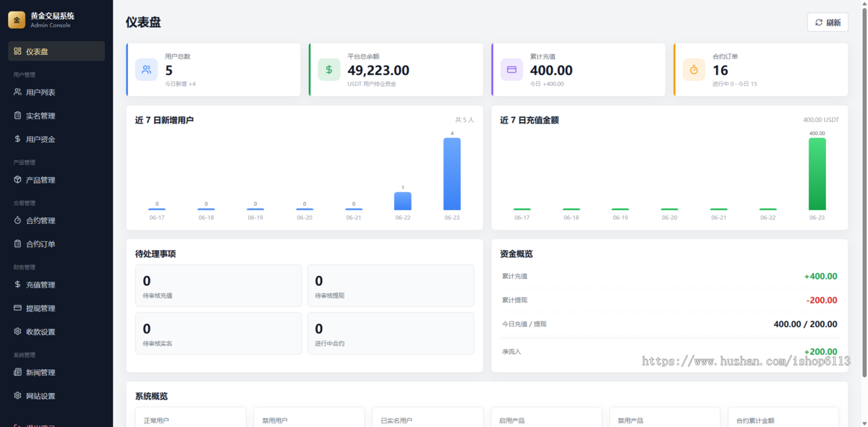The width and height of the screenshot is (868, 427).
Task: Click the 启用产品 overview card
Action: click(x=546, y=417)
